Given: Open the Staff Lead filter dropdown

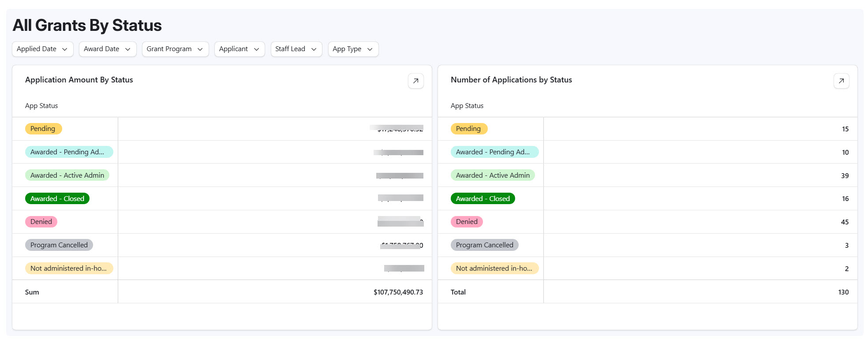Looking at the screenshot, I should click(x=296, y=49).
